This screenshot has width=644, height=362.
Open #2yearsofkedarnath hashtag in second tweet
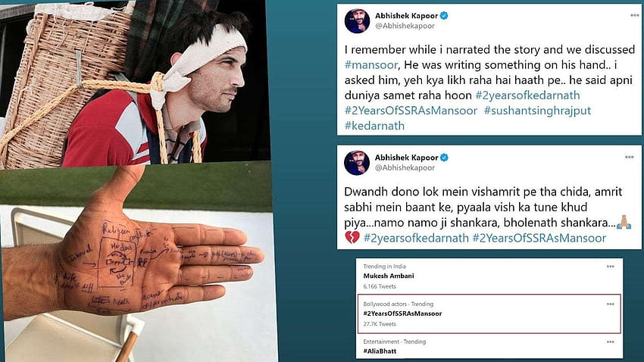416,238
